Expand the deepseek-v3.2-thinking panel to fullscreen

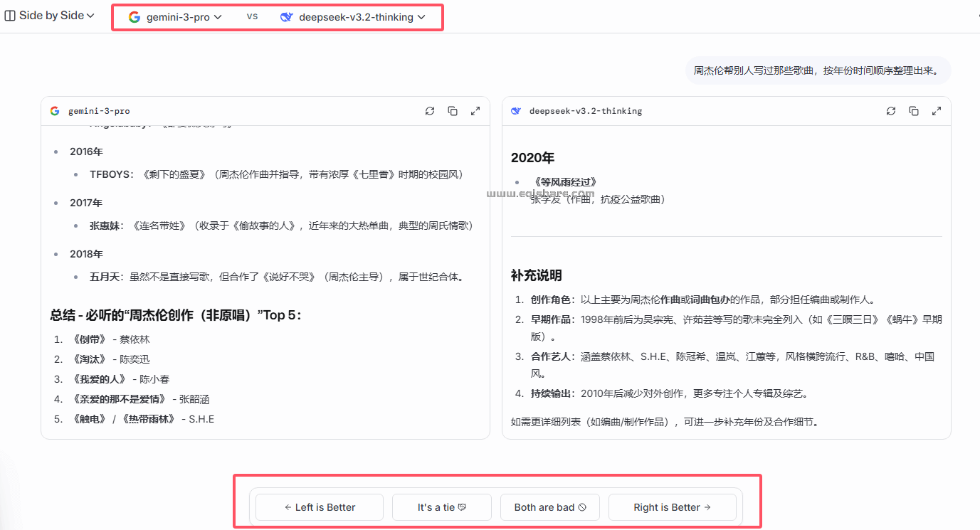[937, 110]
